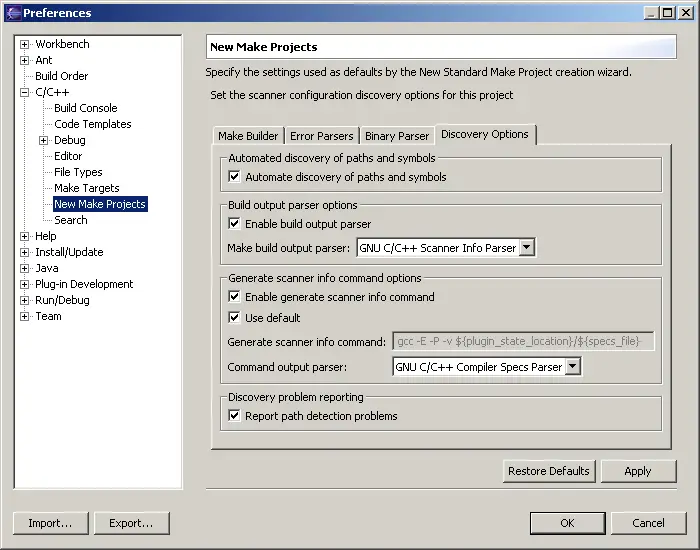The width and height of the screenshot is (700, 550).
Task: Expand the Java preferences node
Action: pos(25,268)
